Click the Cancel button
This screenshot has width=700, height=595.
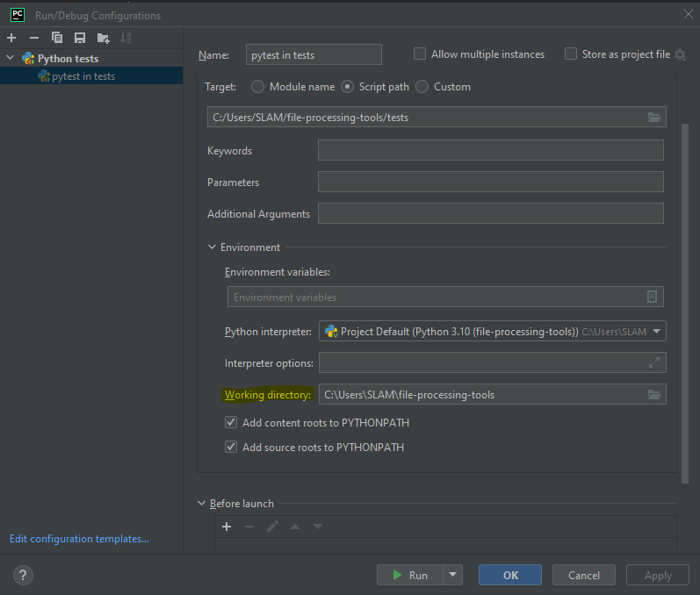click(583, 575)
